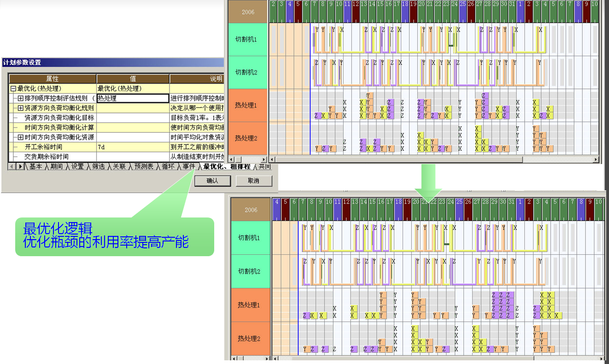Screen dimensions: 609x364
Task: Select 热处理2 resource row in lower chart
Action: 249,339
